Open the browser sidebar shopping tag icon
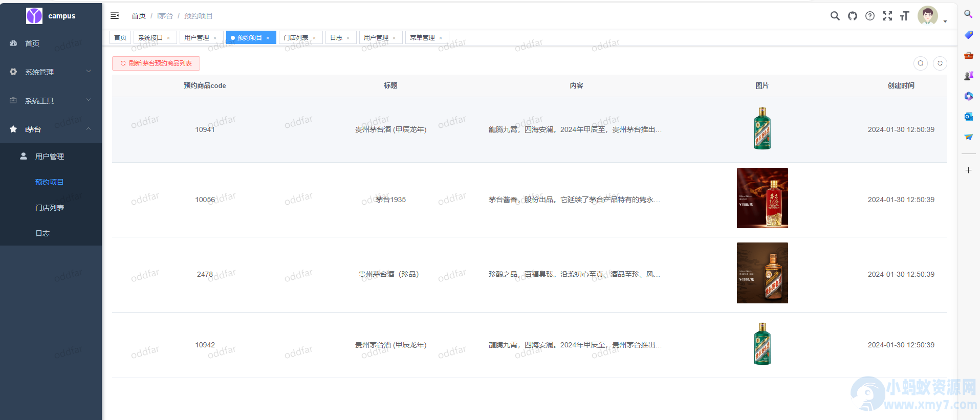 [968, 35]
